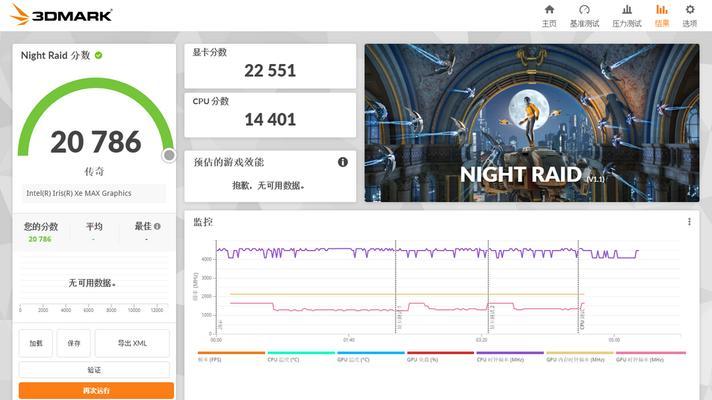
Task: Click your score value 20 786 in green
Action: pyautogui.click(x=40, y=239)
